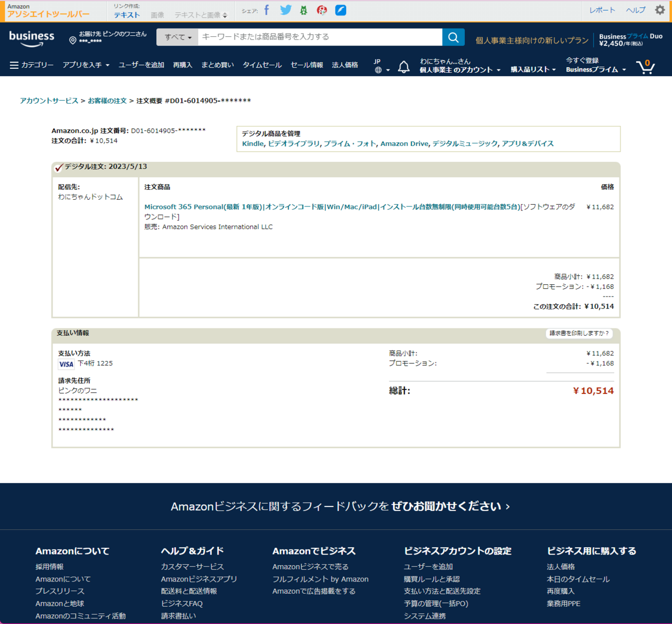Image resolution: width=672 pixels, height=624 pixels.
Task: Go to アカウントサービス breadcrumb
Action: point(49,101)
